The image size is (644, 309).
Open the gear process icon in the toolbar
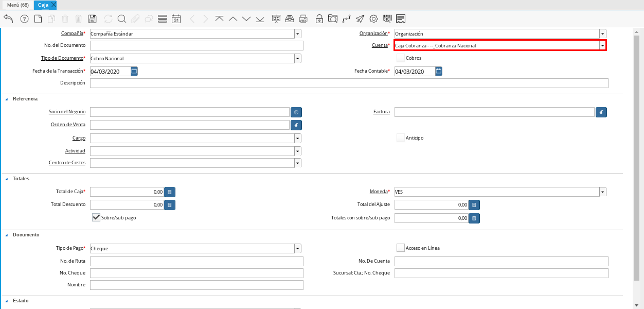point(374,19)
